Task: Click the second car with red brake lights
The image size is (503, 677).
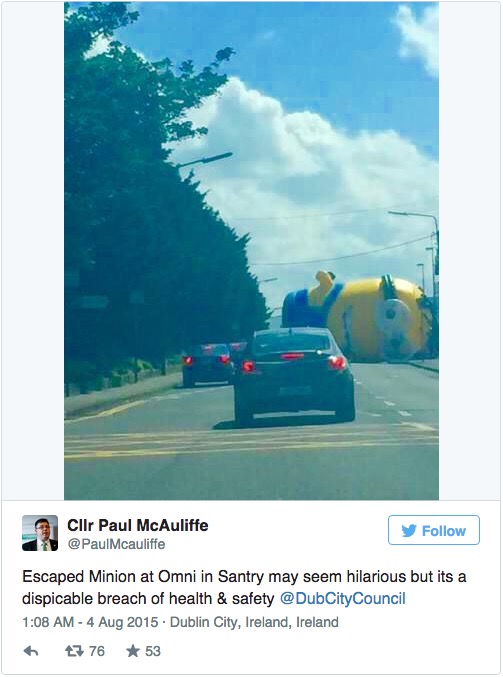Action: coord(208,364)
